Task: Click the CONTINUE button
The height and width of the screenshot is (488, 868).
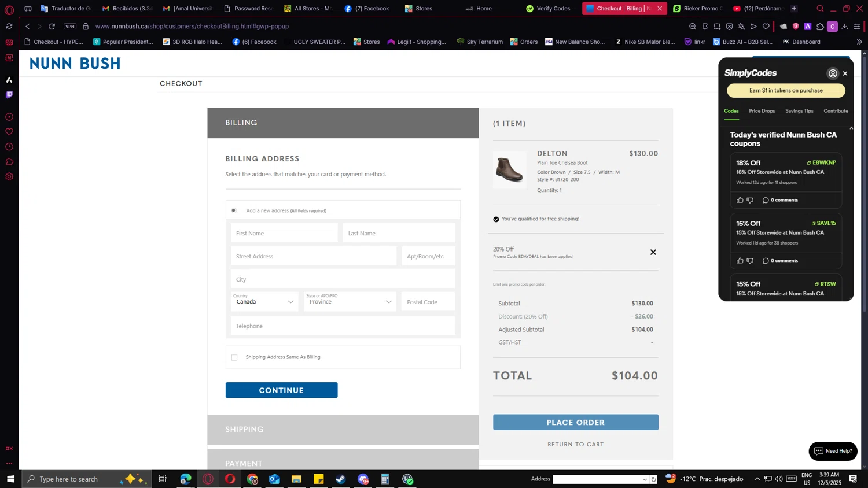Action: 281,390
